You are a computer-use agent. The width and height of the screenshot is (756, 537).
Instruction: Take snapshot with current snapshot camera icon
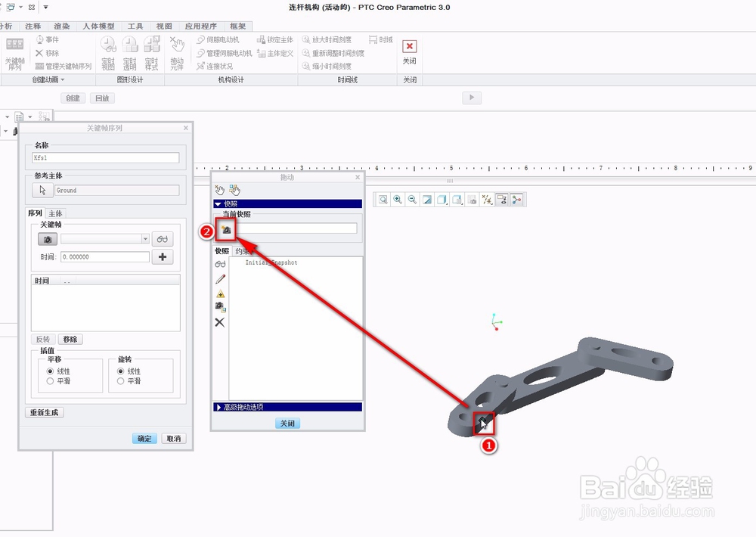click(x=225, y=230)
